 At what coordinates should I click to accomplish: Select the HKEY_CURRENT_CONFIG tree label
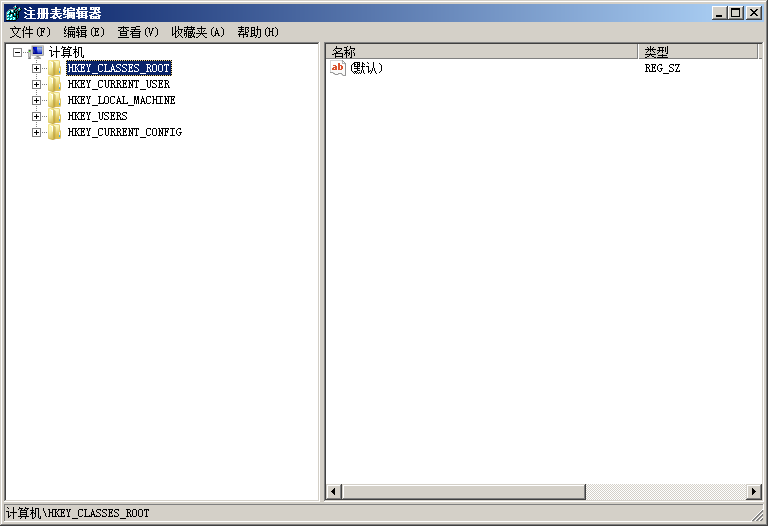click(x=124, y=132)
